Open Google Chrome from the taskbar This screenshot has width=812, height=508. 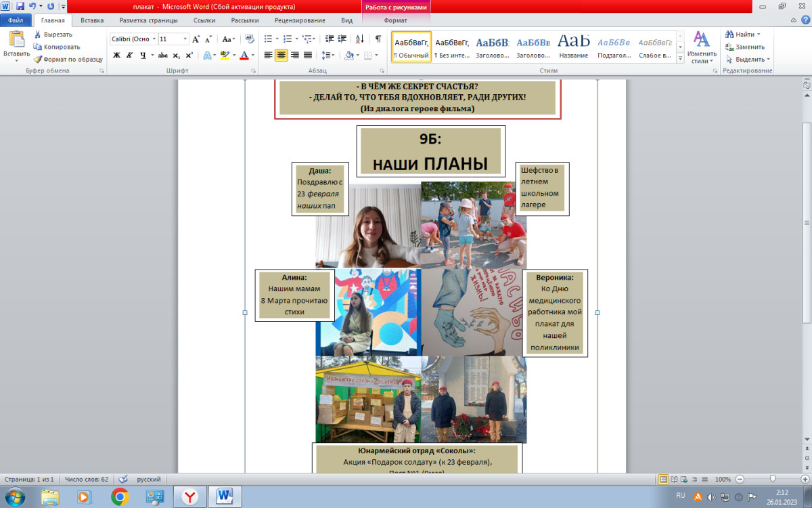120,496
